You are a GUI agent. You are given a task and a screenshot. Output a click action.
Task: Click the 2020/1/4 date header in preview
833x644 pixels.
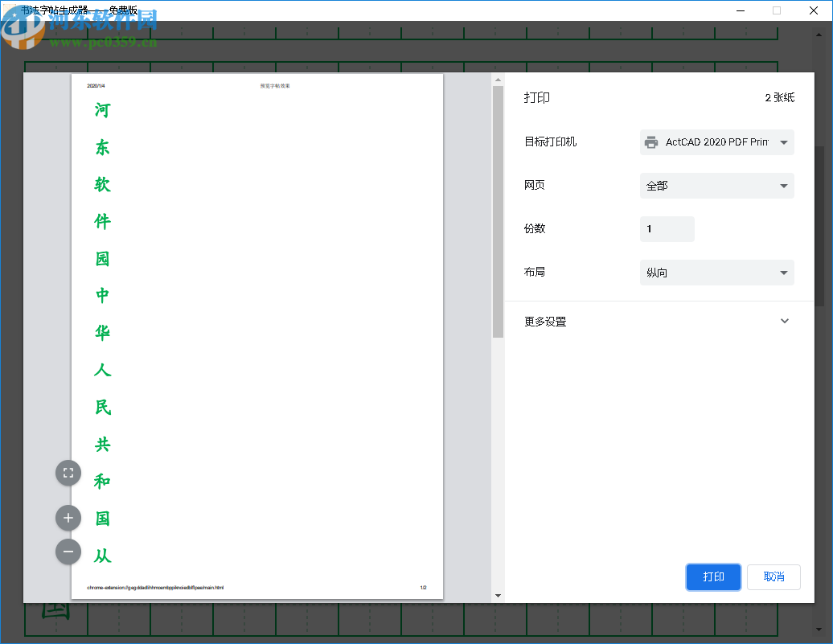tap(96, 85)
